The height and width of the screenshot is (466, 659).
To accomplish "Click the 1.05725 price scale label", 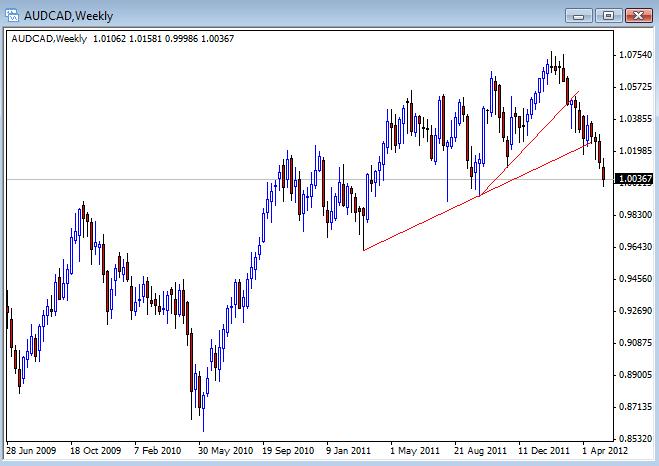I will coord(635,87).
